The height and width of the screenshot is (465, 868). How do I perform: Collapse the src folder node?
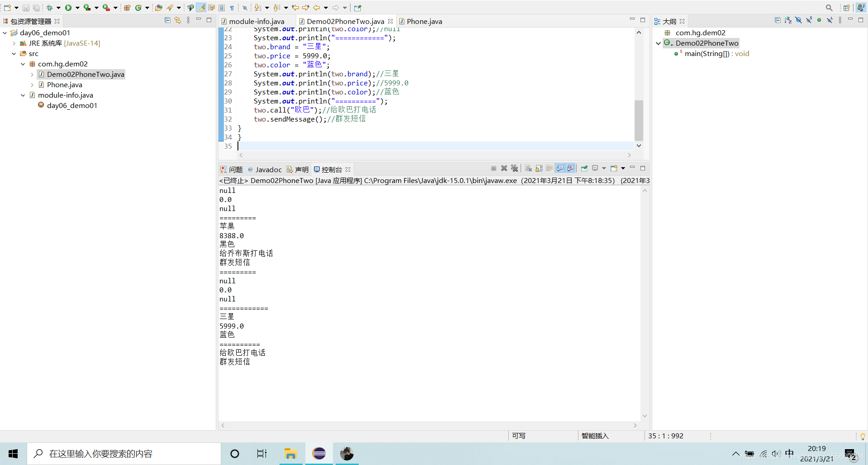coord(14,54)
